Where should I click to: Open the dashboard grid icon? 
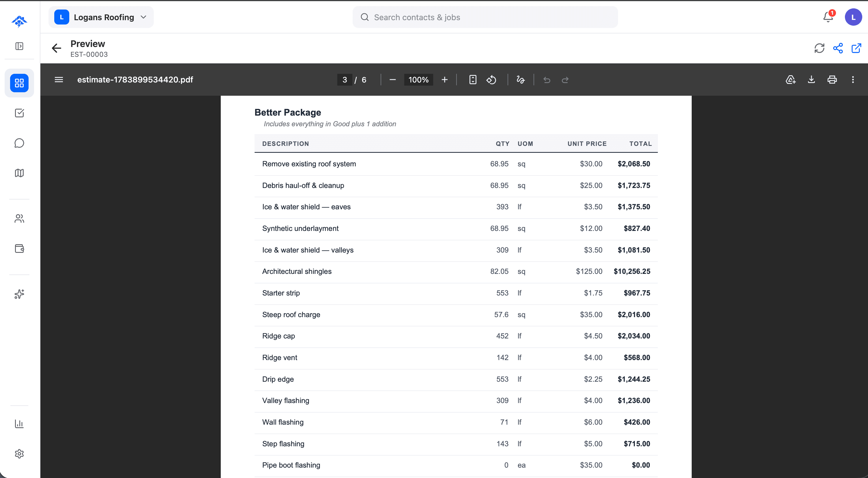click(x=20, y=83)
